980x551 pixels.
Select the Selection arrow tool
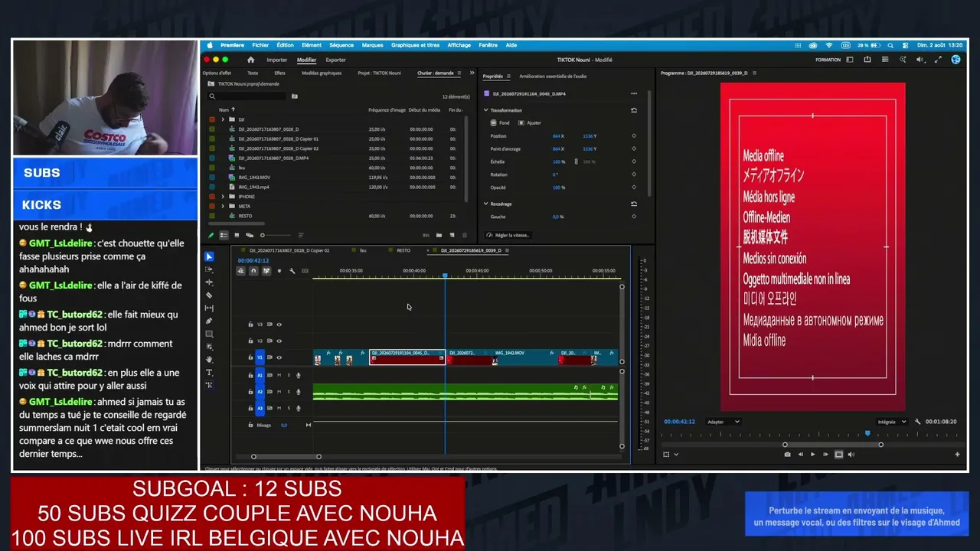(x=209, y=257)
